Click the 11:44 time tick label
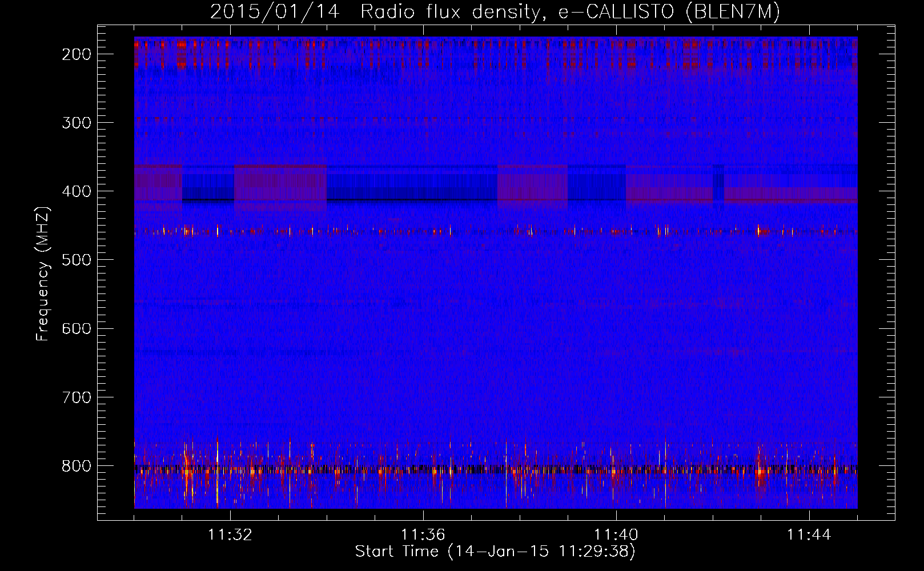 [x=809, y=535]
